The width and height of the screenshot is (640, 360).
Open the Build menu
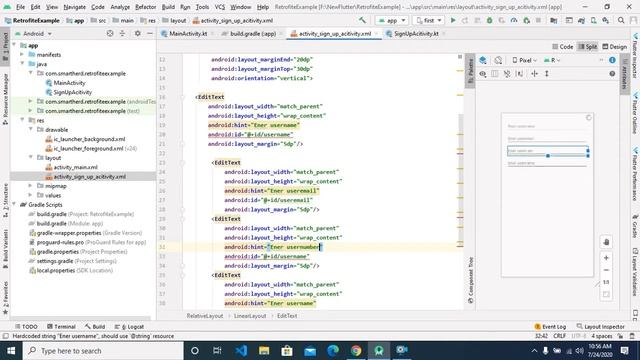click(168, 7)
